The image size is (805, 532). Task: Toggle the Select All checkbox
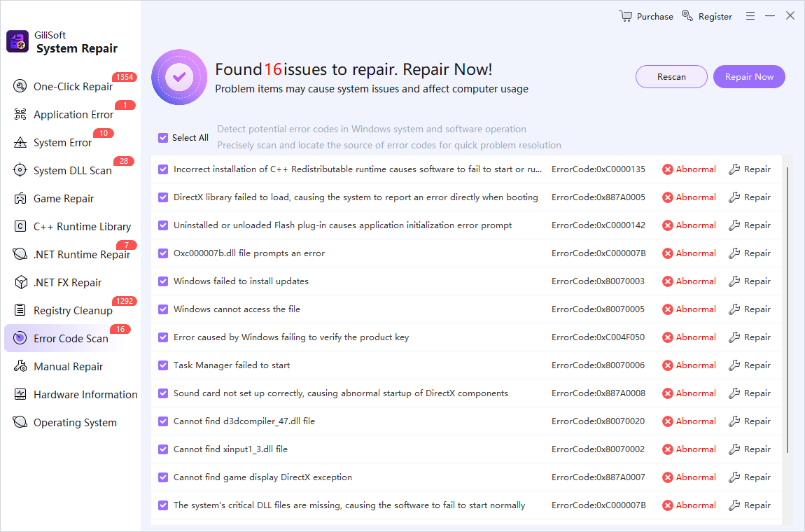point(163,138)
